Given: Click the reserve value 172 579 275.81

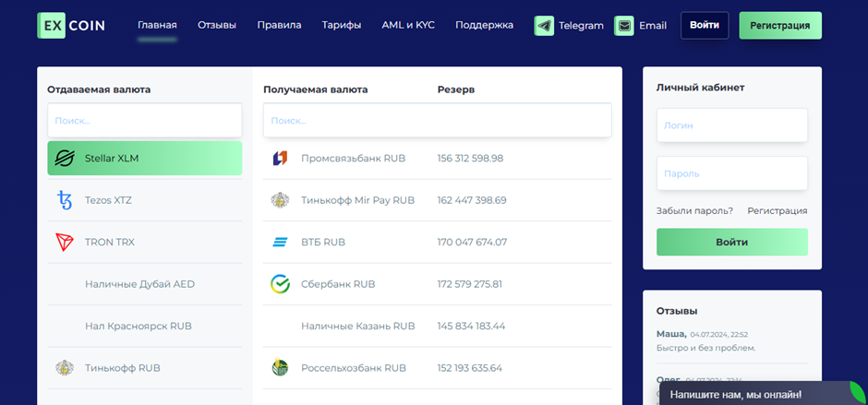Looking at the screenshot, I should (x=469, y=284).
